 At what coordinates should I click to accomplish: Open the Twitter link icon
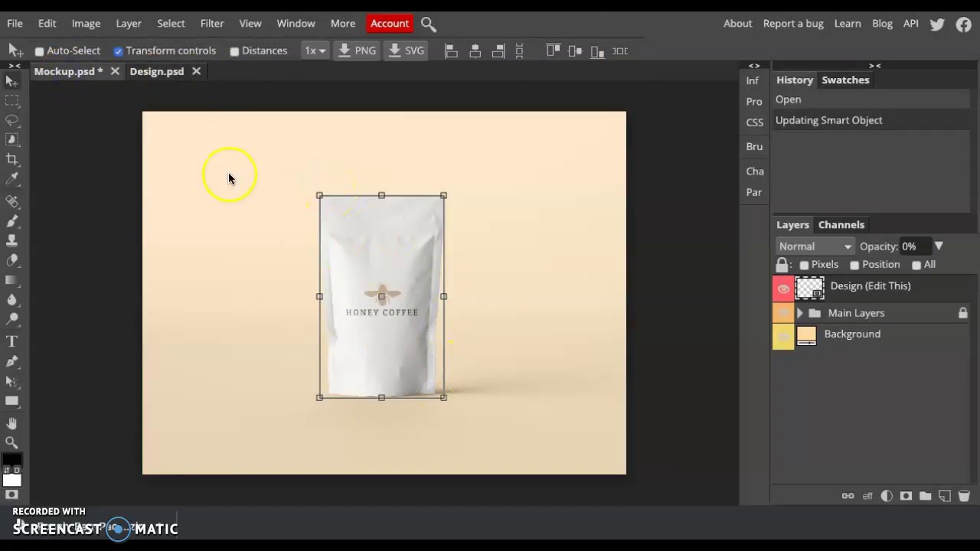pyautogui.click(x=937, y=24)
